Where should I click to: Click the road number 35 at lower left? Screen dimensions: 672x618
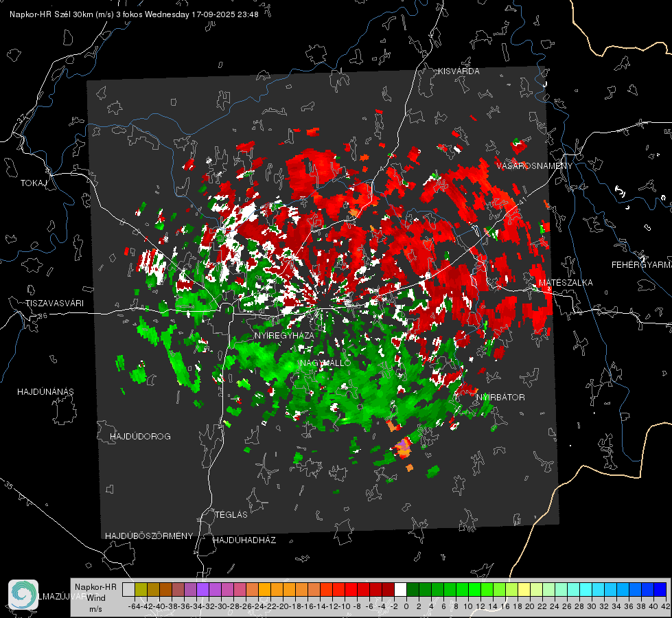click(x=9, y=486)
